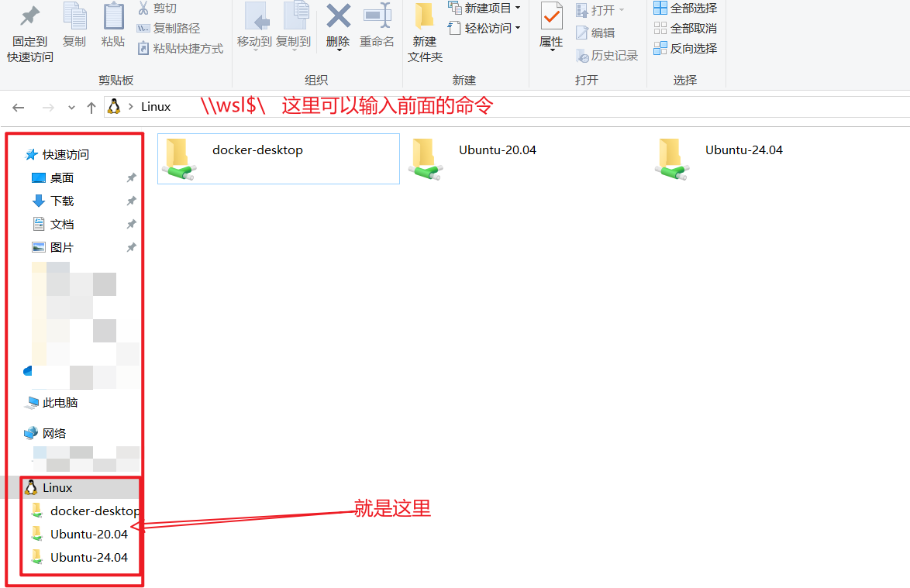Create a New folder (新建文件夹)
Image resolution: width=910 pixels, height=588 pixels.
(x=425, y=33)
